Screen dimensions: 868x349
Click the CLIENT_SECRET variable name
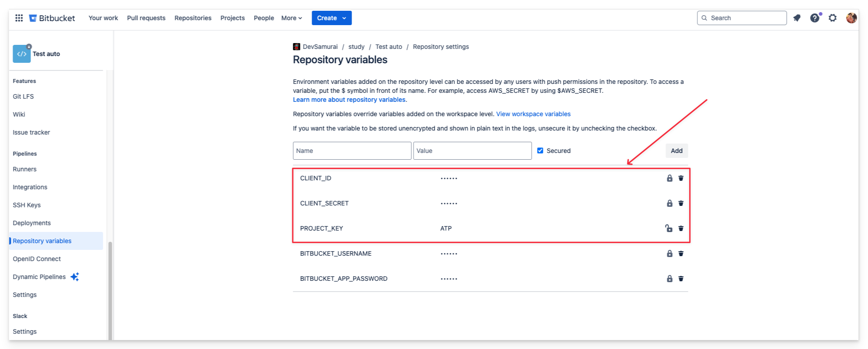click(x=324, y=203)
